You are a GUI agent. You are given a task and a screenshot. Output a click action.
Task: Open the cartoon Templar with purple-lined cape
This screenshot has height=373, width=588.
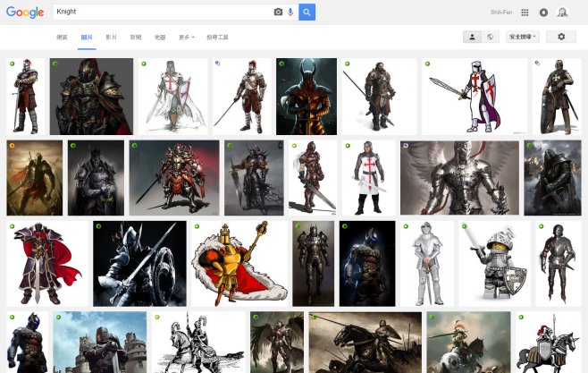pyautogui.click(x=475, y=97)
